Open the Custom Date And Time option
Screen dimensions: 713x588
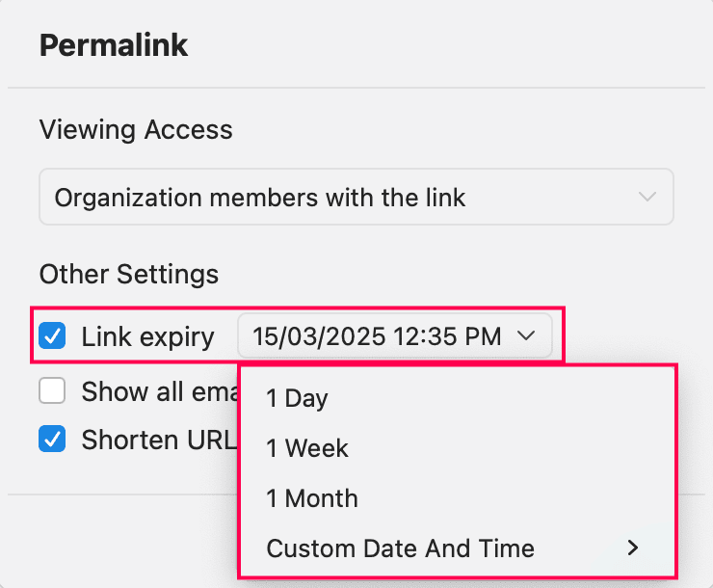[x=401, y=548]
